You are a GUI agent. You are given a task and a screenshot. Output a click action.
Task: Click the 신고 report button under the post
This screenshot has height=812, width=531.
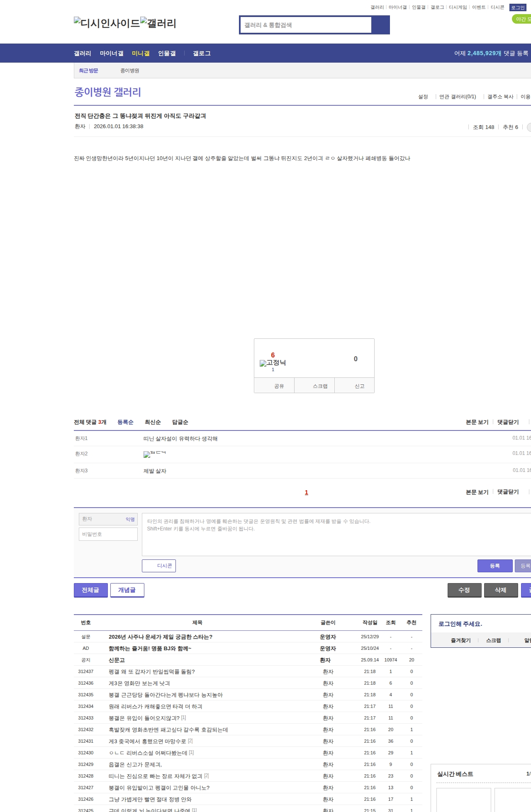coord(359,386)
